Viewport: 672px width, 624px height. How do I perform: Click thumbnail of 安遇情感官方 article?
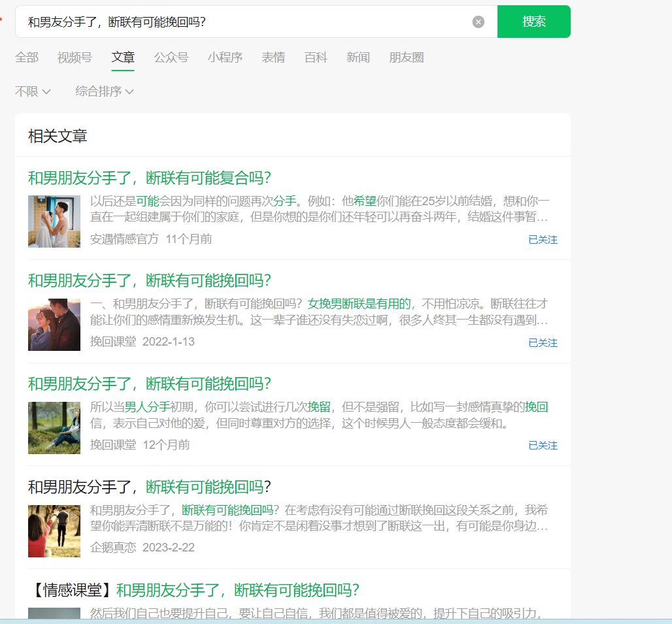(54, 222)
